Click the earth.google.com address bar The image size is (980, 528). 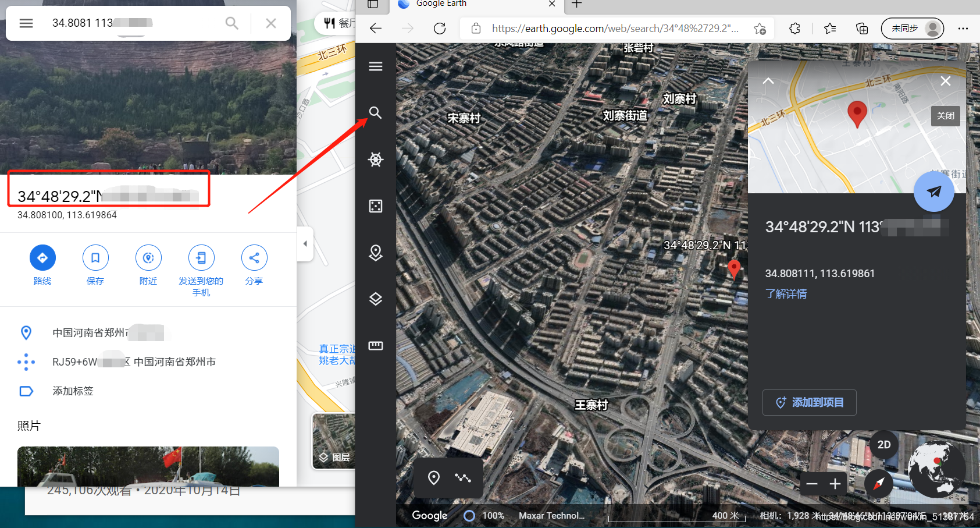(x=615, y=29)
